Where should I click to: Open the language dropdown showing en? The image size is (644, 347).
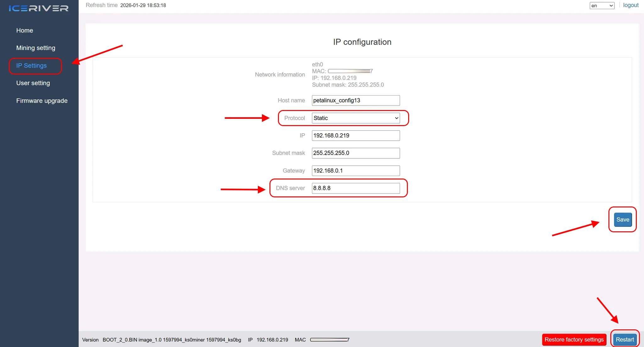click(602, 6)
